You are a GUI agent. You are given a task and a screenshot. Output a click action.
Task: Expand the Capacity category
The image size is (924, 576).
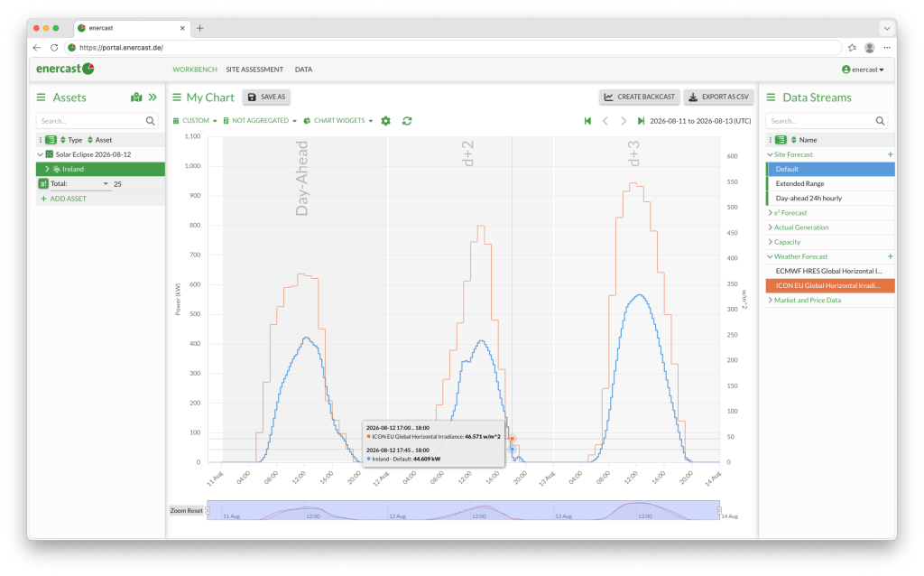pyautogui.click(x=771, y=242)
